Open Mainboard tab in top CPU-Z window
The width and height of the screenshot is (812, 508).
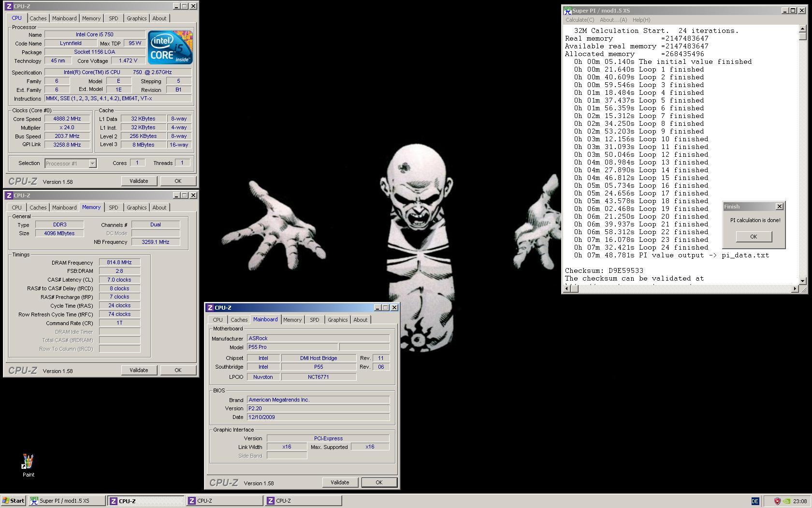coord(64,18)
